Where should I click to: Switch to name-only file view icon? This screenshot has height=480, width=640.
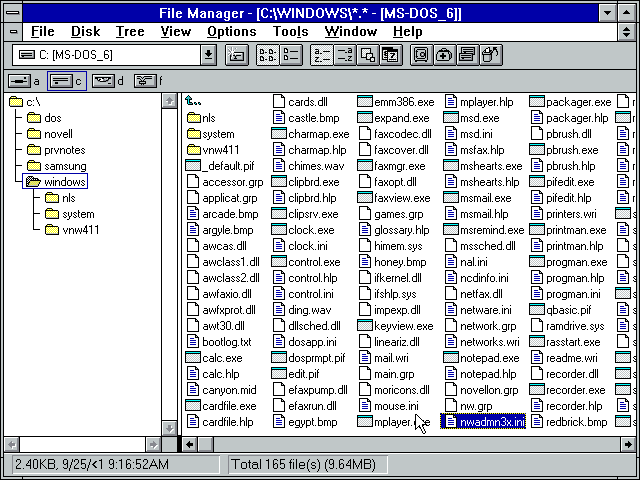(x=267, y=55)
